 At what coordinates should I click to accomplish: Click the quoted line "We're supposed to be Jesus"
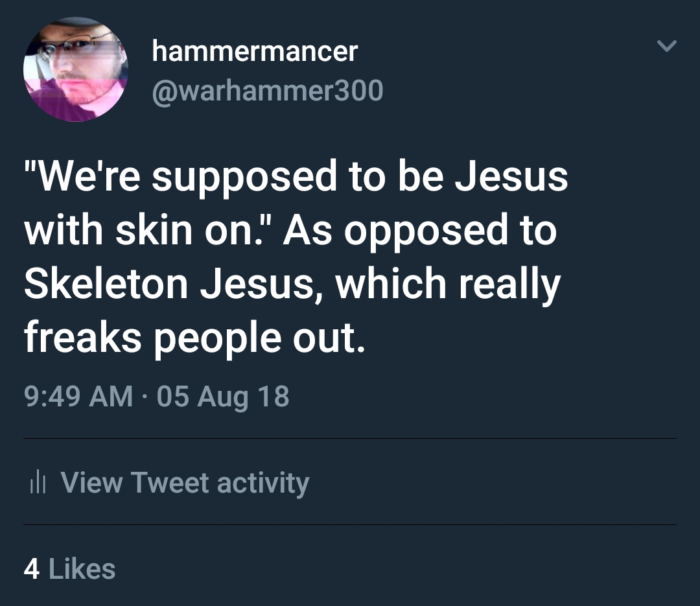(296, 178)
